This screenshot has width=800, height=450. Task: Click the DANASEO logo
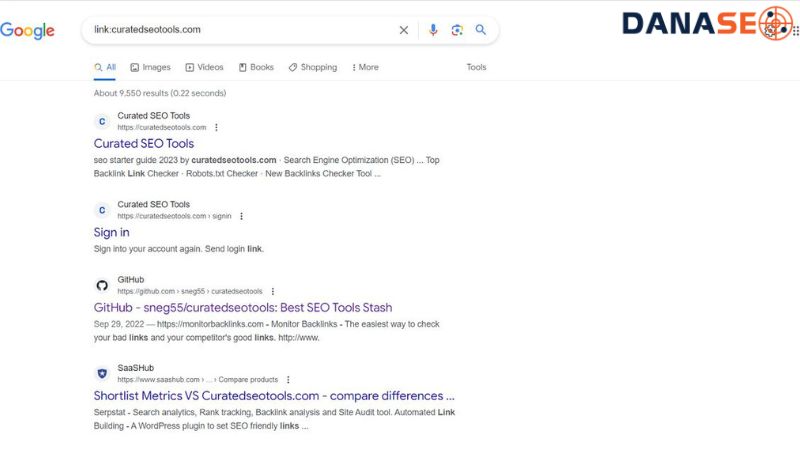(x=706, y=23)
